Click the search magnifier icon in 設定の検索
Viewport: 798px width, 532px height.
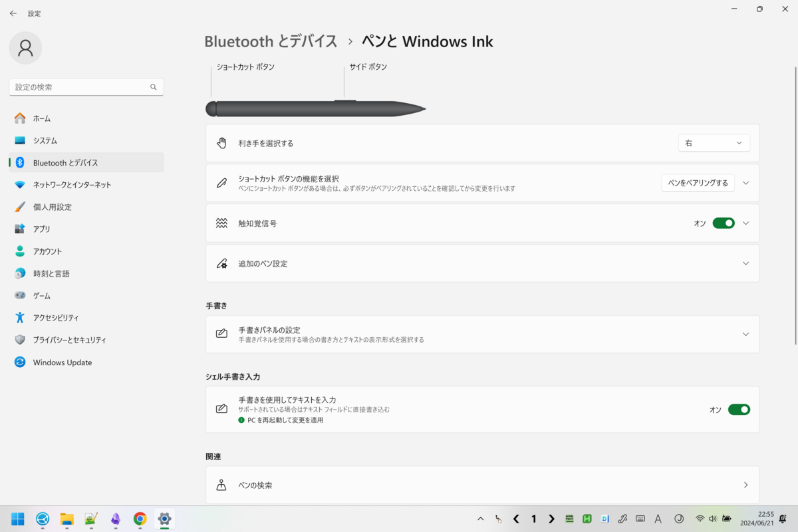pos(154,87)
